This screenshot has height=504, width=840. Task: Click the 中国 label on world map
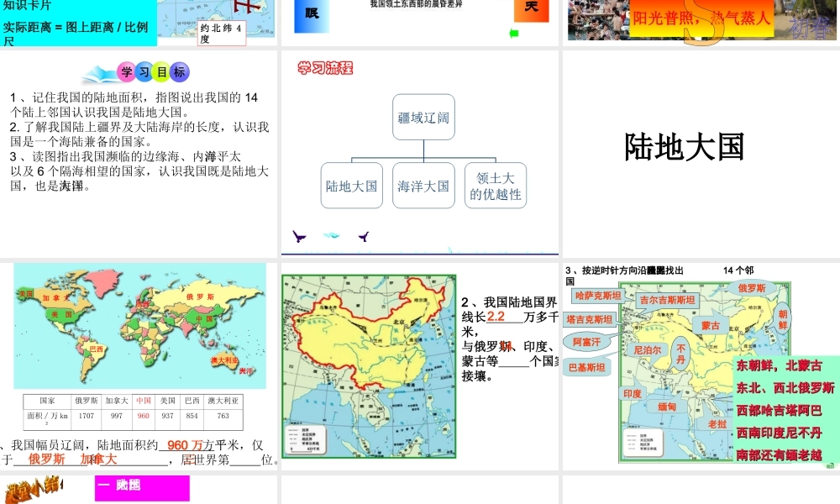tap(204, 319)
